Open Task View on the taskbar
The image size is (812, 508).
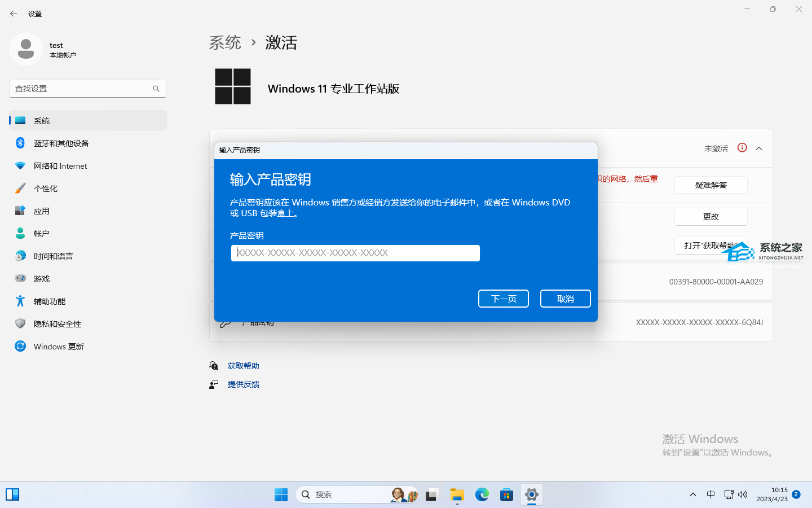click(432, 494)
